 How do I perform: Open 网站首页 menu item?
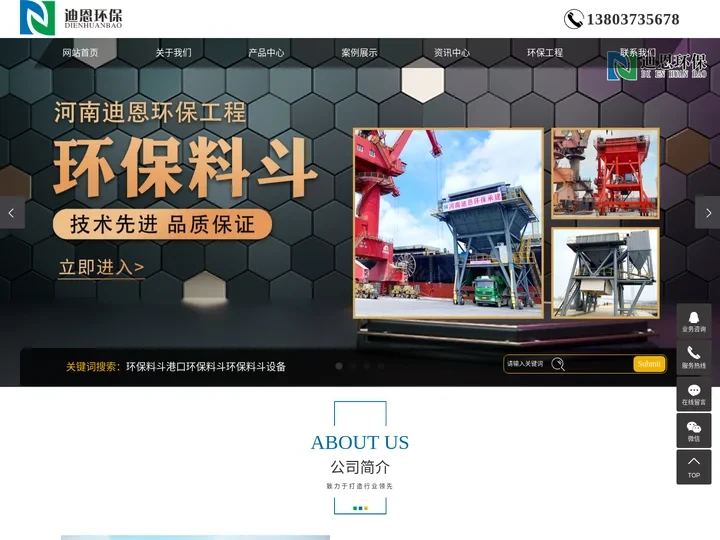point(80,53)
